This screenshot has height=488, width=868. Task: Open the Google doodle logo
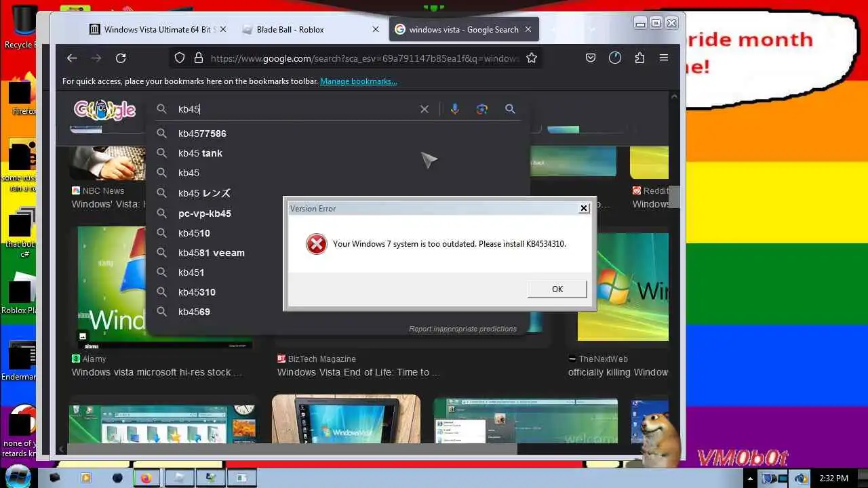(104, 110)
